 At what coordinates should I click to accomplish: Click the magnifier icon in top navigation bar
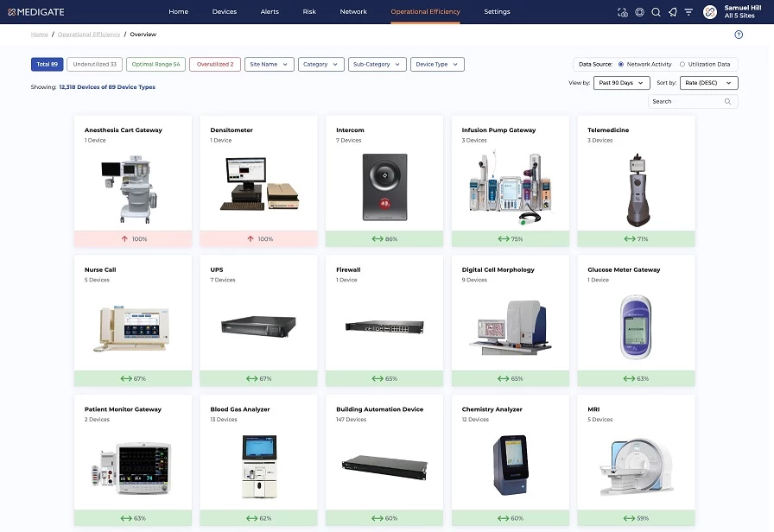pos(656,12)
